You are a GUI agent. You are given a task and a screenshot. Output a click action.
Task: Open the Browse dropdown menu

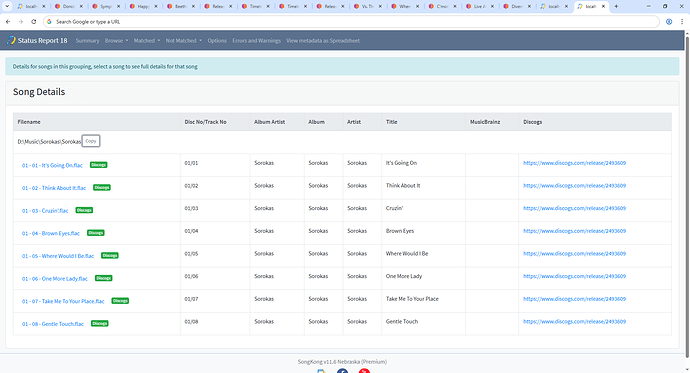[116, 40]
